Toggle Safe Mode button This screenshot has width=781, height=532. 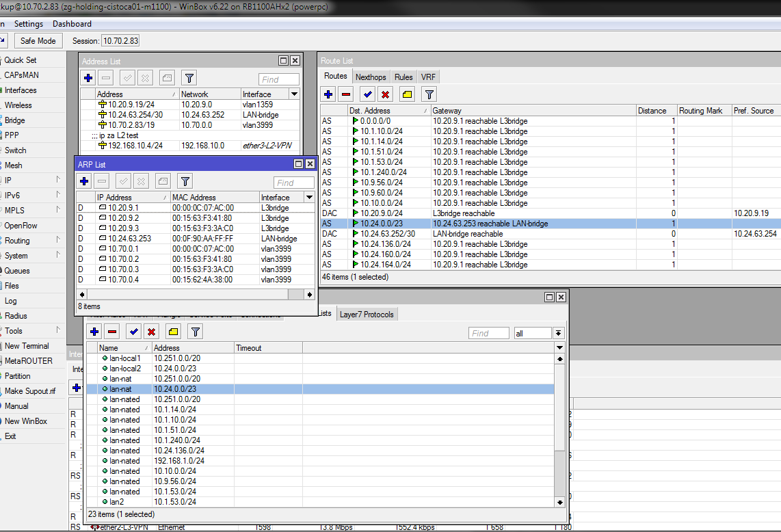38,41
